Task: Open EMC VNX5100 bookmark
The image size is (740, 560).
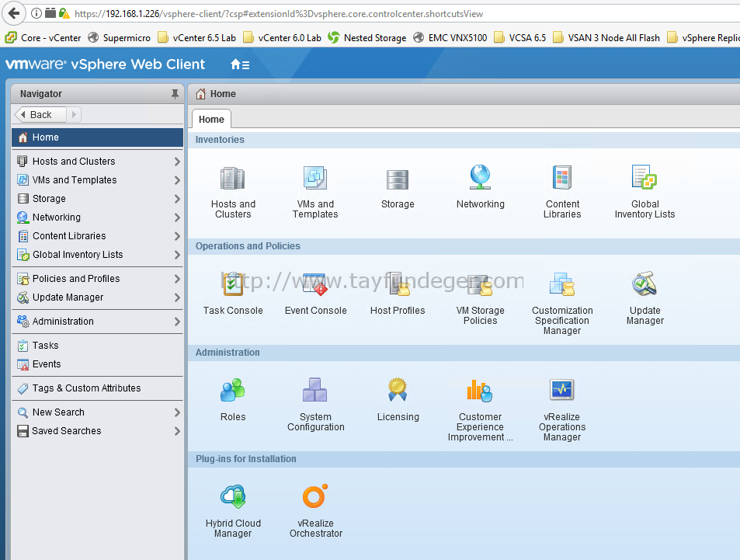Action: (x=450, y=38)
